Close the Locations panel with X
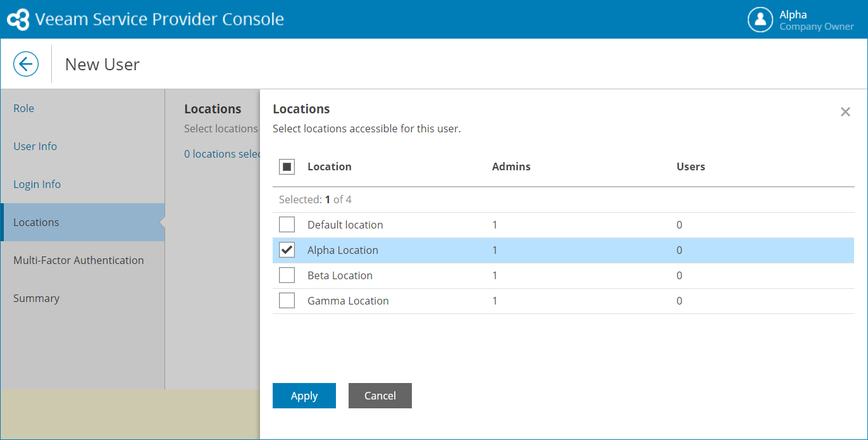 tap(845, 112)
